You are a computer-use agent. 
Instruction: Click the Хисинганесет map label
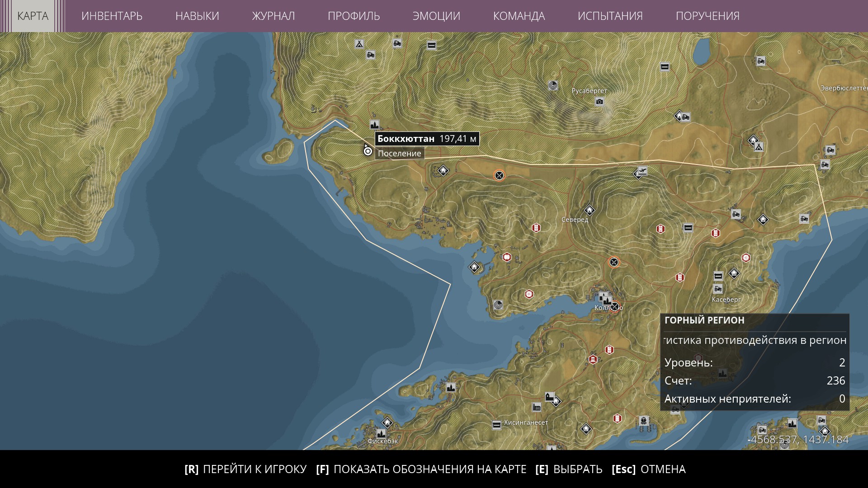[526, 422]
